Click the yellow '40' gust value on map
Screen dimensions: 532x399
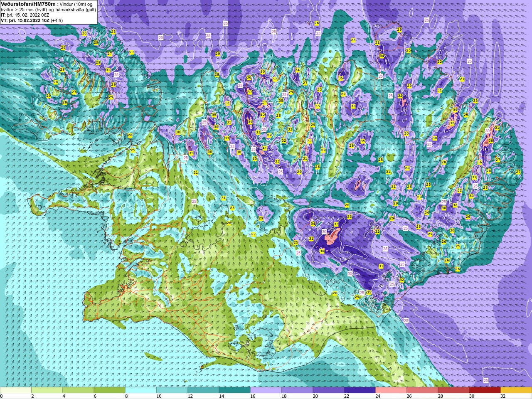tap(263, 71)
